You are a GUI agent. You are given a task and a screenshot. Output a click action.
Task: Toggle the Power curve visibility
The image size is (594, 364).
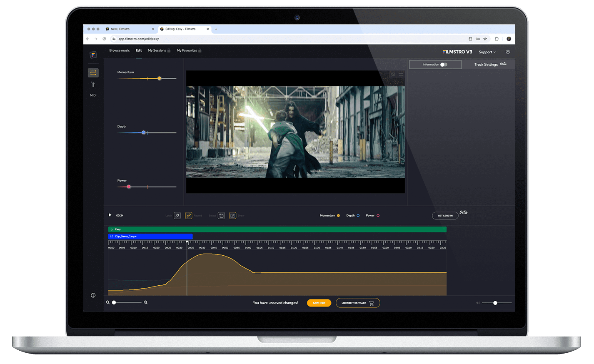pos(378,216)
